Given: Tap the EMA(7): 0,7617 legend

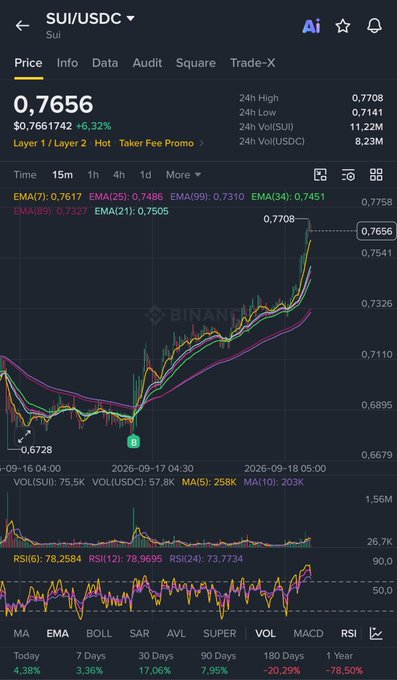Looking at the screenshot, I should click(47, 197).
